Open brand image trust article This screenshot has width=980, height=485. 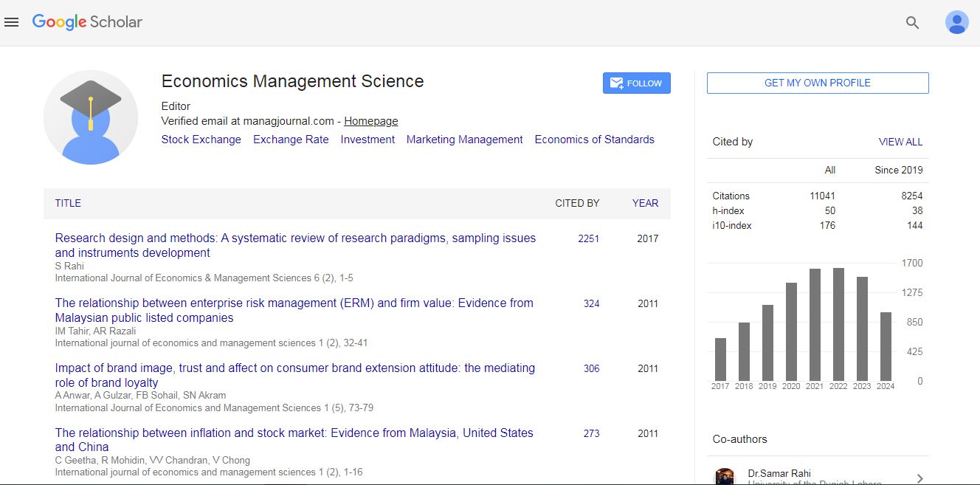[294, 375]
